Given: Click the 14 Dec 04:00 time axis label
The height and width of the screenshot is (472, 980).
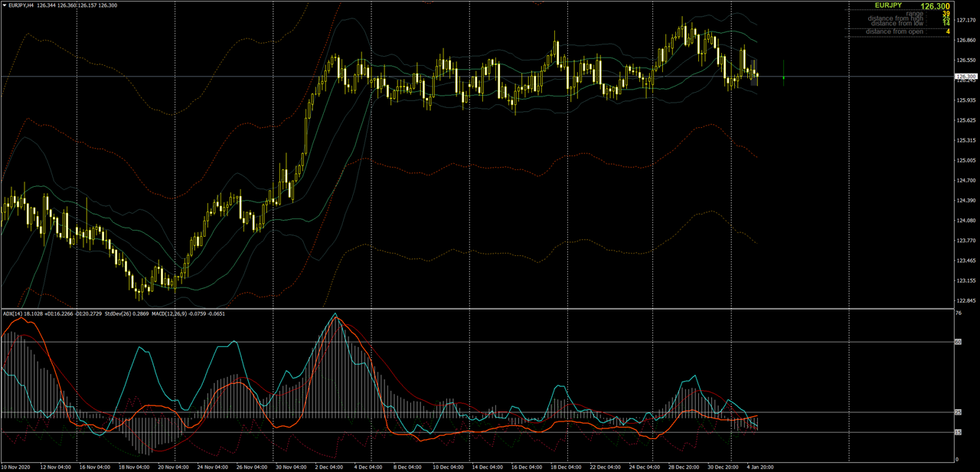Looking at the screenshot, I should tap(488, 467).
